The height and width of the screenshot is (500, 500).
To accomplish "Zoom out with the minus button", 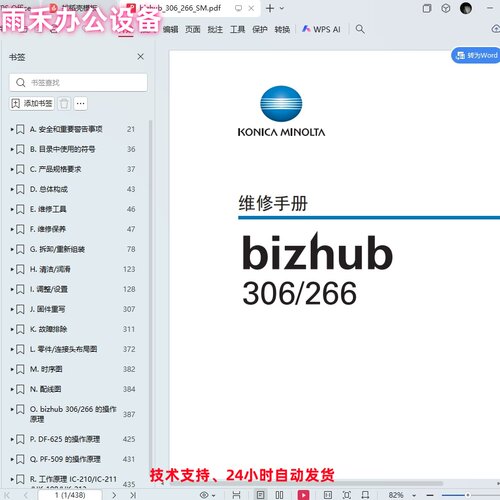I will pyautogui.click(x=430, y=495).
